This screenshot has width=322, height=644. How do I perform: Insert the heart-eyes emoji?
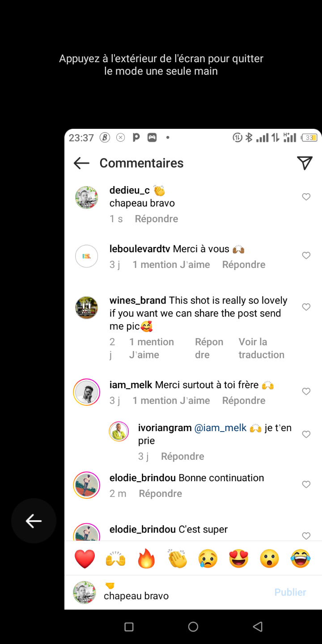[x=239, y=559]
